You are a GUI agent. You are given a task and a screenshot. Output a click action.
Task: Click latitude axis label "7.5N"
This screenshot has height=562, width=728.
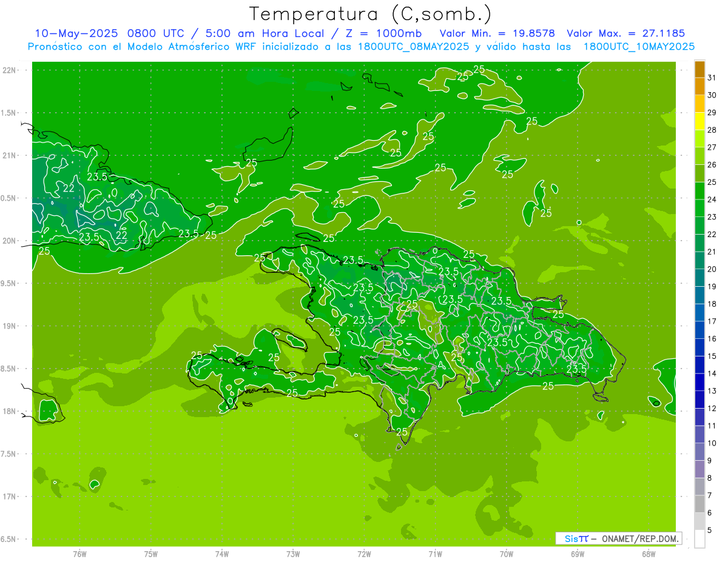[9, 454]
